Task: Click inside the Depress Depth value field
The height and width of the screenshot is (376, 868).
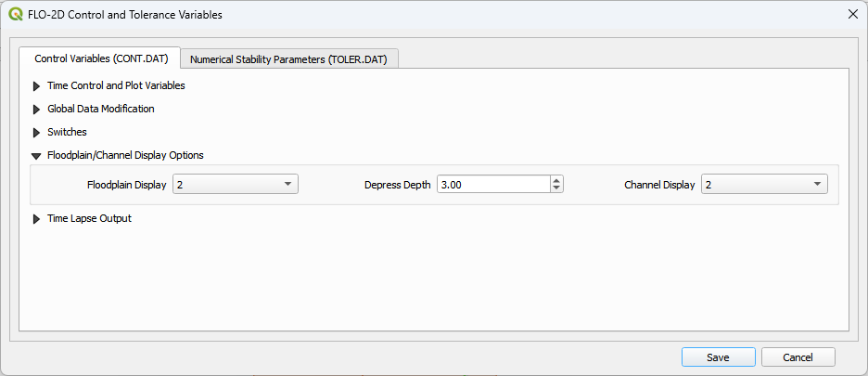Action: [491, 185]
